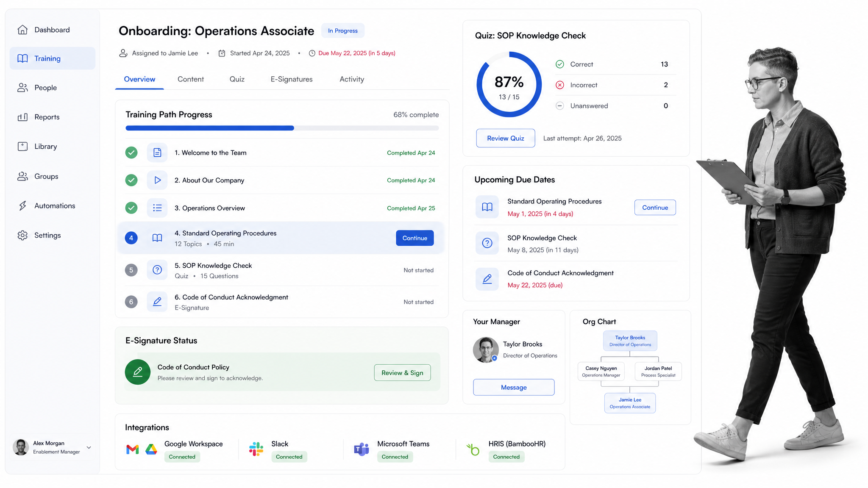Click completed checkmark for Operations Overview
Viewport: 868px width, 488px height.
(x=131, y=208)
